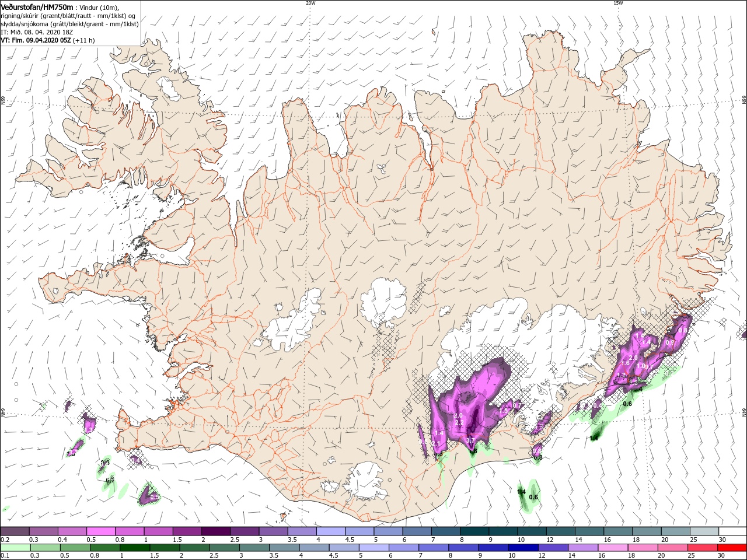Click the '15W' longitude label
This screenshot has width=747, height=560.
(618, 3)
